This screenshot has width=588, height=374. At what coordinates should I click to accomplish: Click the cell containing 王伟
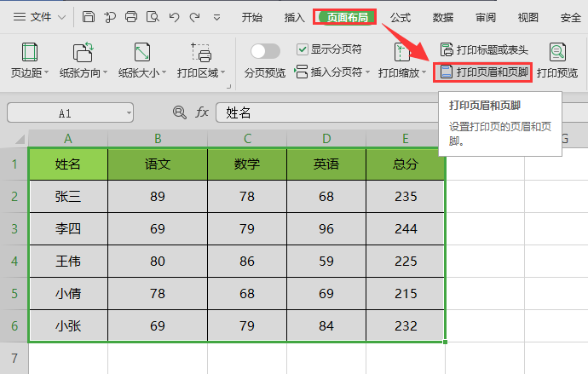(68, 262)
